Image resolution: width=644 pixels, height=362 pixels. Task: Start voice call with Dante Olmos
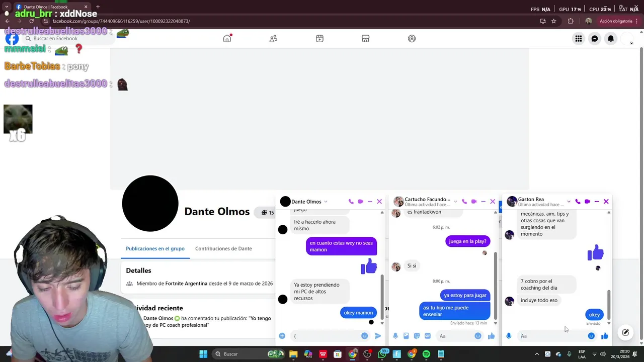pyautogui.click(x=351, y=202)
